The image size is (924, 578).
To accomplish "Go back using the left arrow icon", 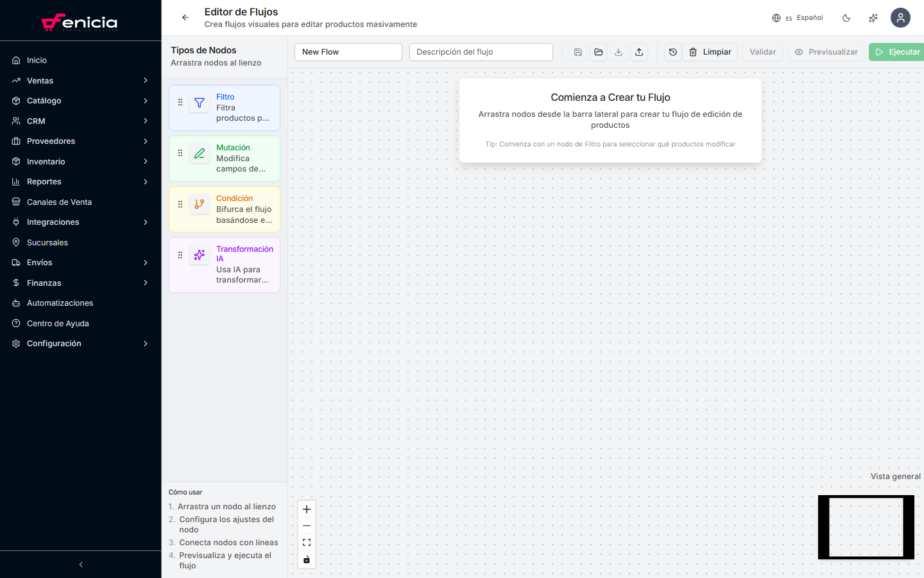I will pyautogui.click(x=185, y=17).
